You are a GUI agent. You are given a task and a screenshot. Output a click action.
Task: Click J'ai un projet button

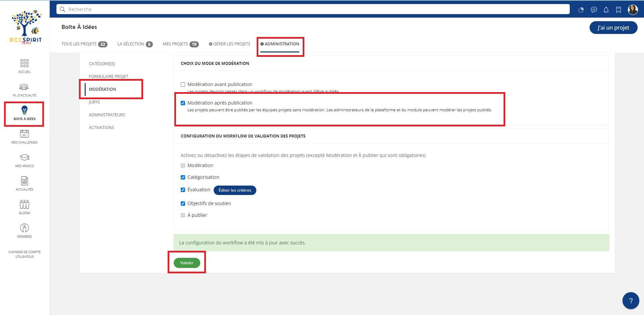pyautogui.click(x=613, y=28)
